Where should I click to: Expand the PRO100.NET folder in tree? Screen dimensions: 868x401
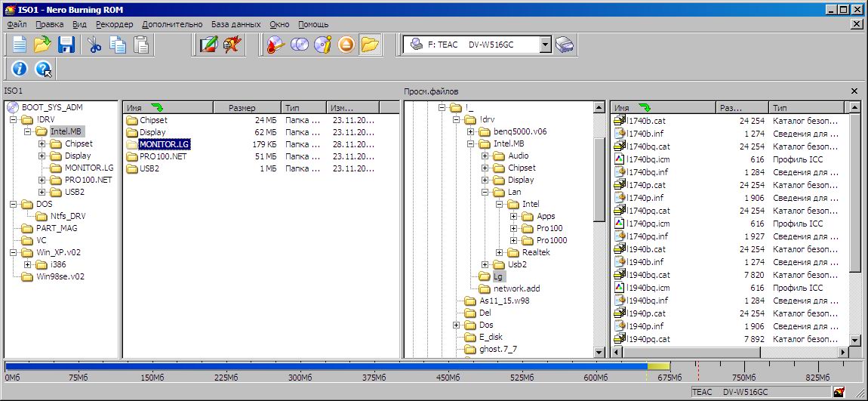tap(42, 180)
